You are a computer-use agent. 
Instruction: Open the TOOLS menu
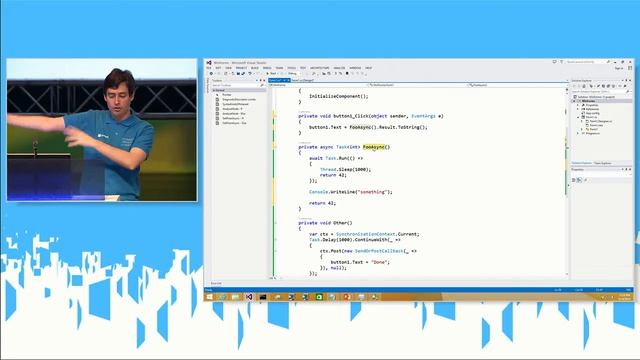point(291,68)
